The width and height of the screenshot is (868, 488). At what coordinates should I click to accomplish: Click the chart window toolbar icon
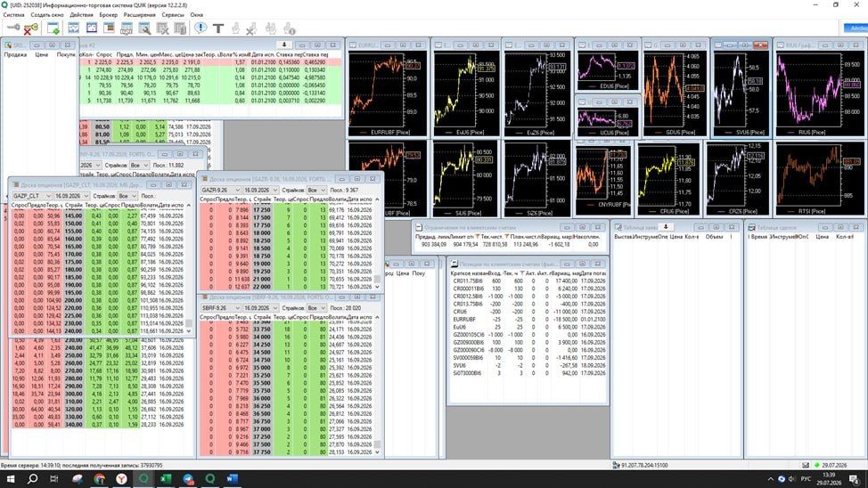(73, 28)
